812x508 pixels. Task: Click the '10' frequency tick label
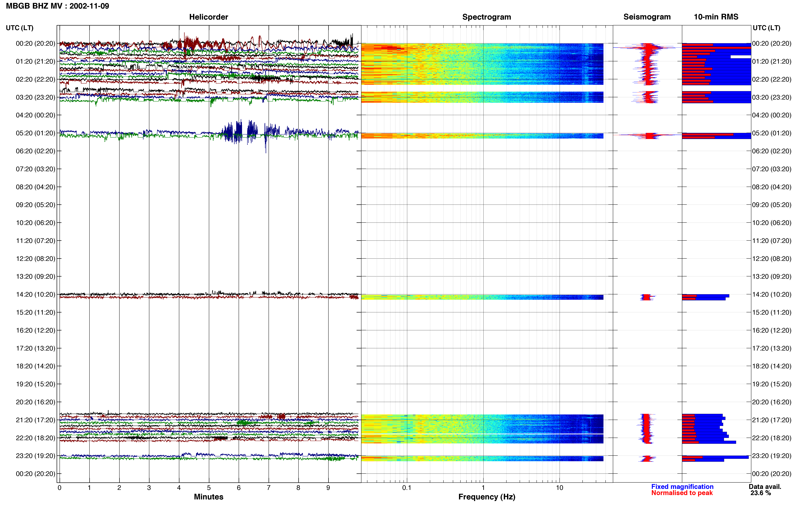[x=559, y=487]
